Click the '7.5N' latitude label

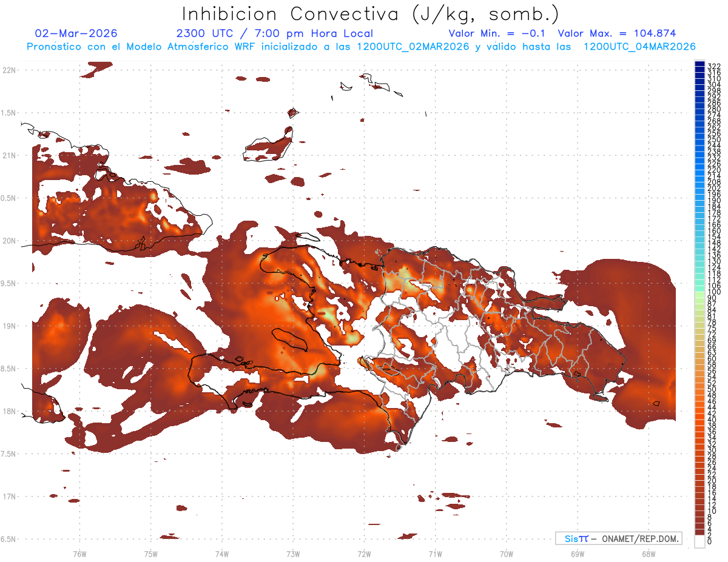pyautogui.click(x=9, y=454)
